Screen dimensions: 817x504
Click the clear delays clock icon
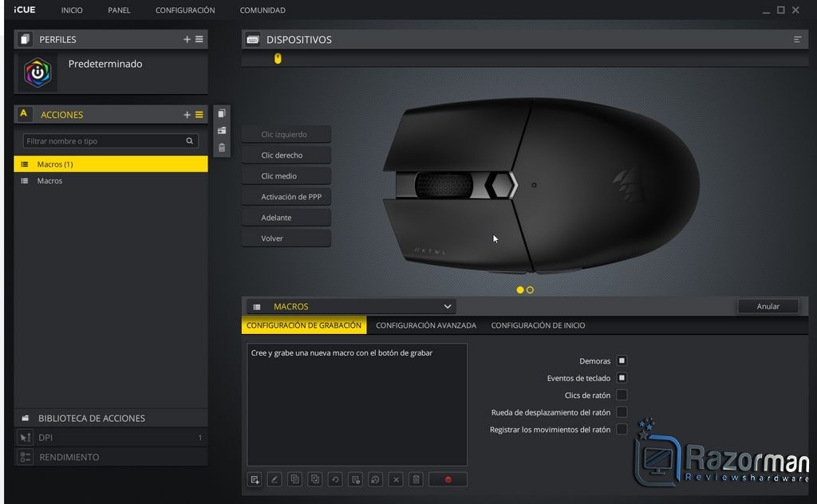click(x=375, y=479)
